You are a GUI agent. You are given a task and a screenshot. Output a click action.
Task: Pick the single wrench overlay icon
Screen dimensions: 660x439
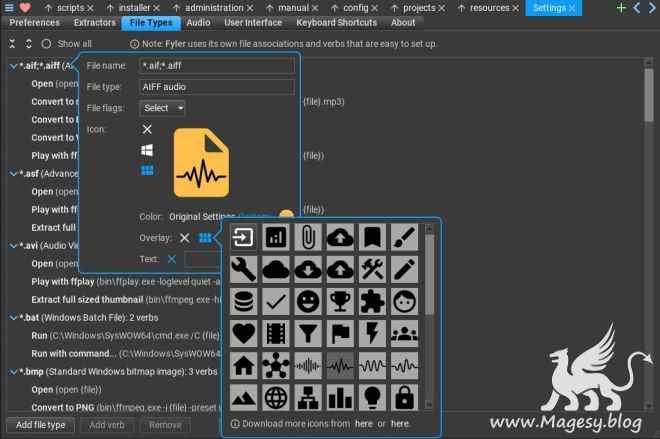pos(243,269)
